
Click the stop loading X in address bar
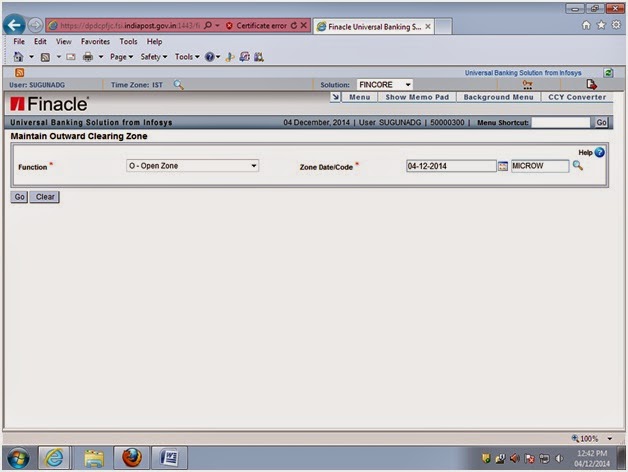[x=304, y=25]
